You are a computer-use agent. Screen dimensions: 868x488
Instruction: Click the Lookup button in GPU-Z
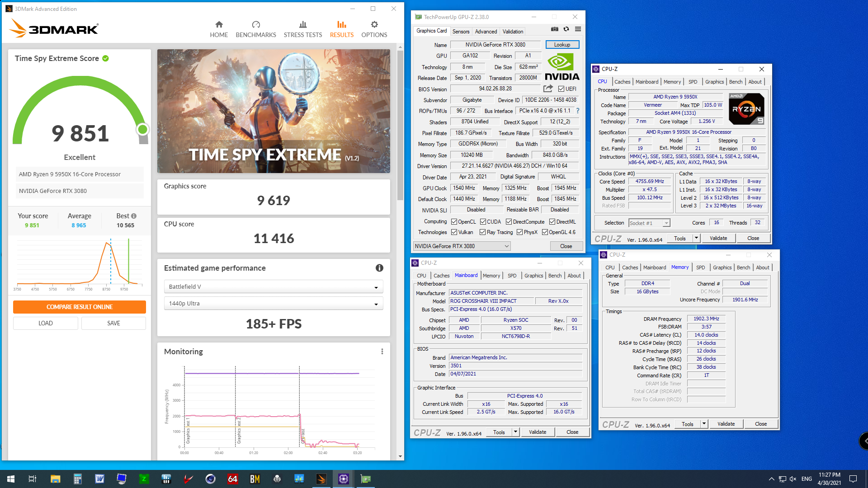[562, 45]
